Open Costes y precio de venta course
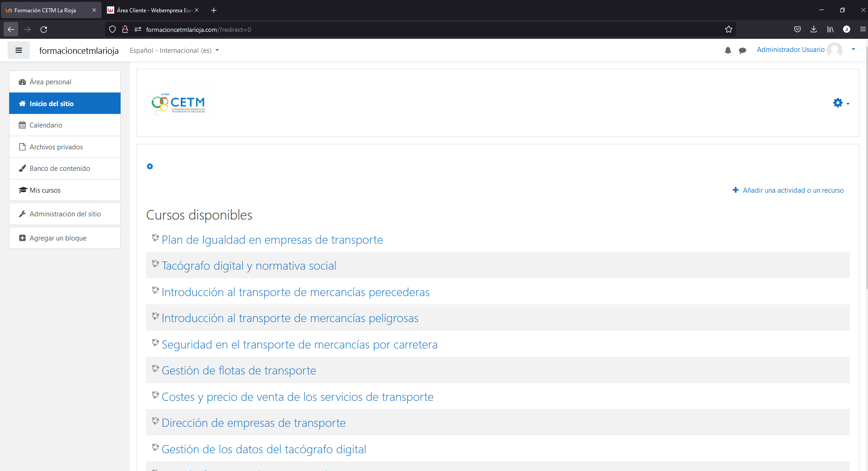868x471 pixels. pyautogui.click(x=298, y=397)
